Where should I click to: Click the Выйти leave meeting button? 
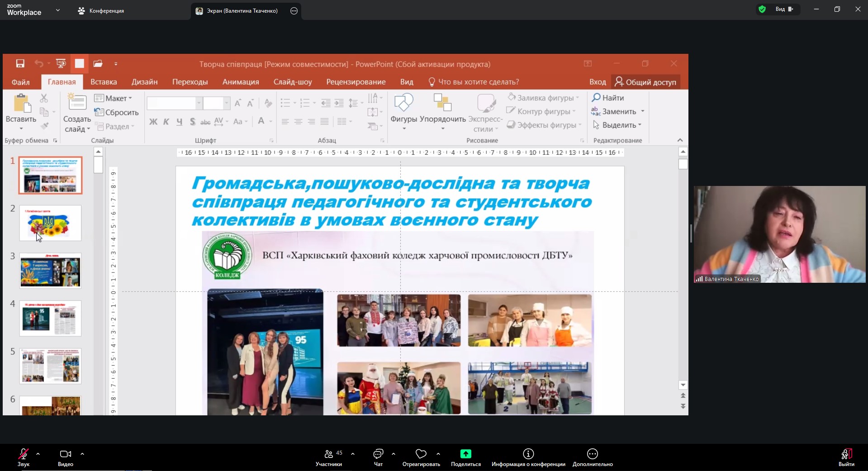coord(846,455)
